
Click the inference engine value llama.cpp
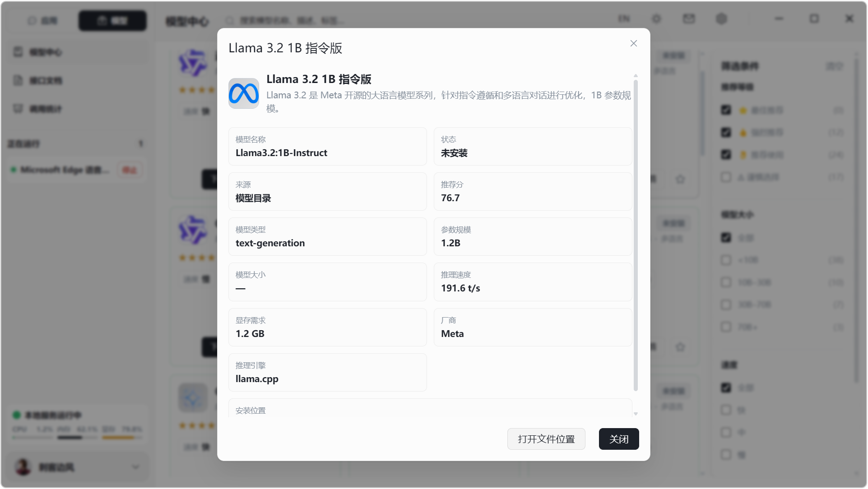click(x=257, y=379)
